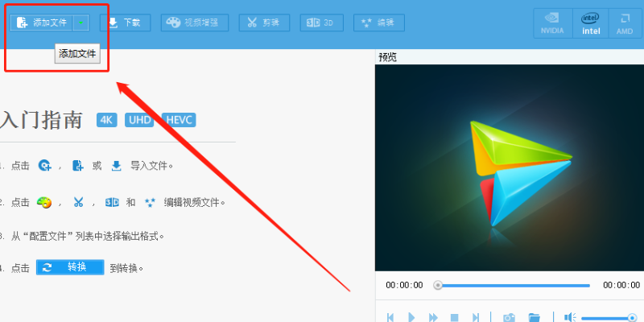Skip to next with skip-forward control

(x=476, y=317)
